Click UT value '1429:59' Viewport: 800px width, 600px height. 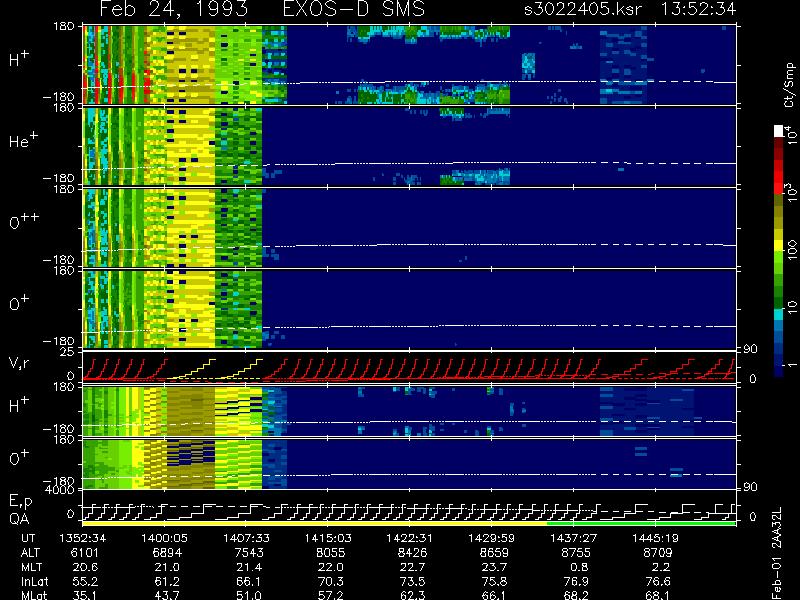pyautogui.click(x=492, y=538)
